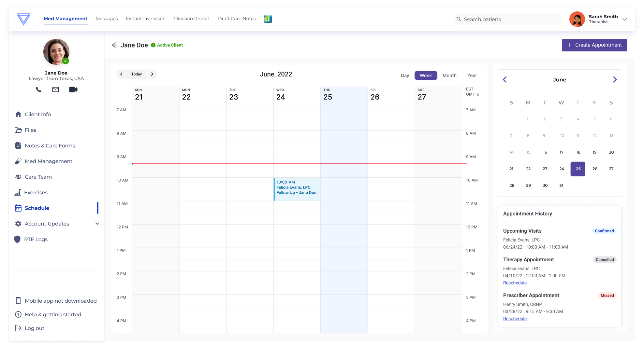
Task: Switch calendar to Year view
Action: tap(472, 76)
